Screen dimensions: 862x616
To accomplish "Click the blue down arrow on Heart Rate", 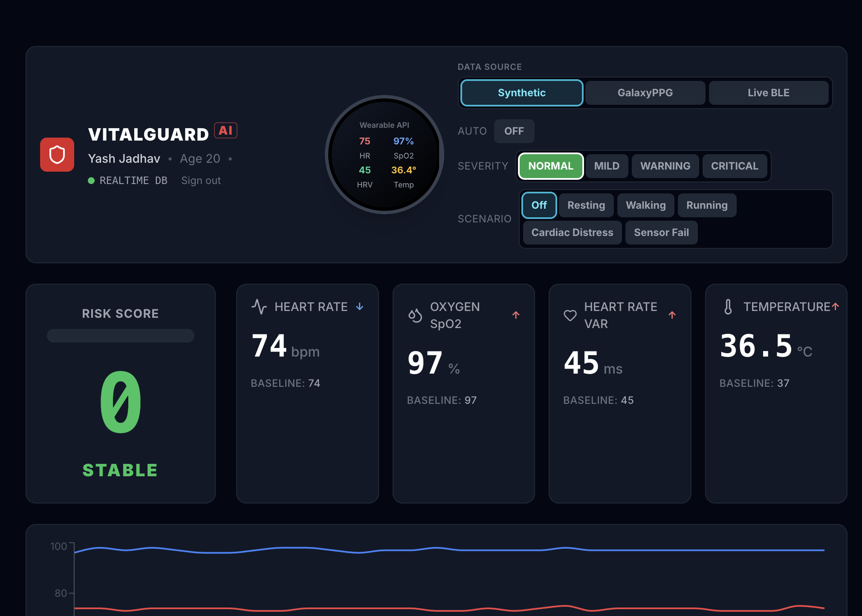I will coord(360,307).
